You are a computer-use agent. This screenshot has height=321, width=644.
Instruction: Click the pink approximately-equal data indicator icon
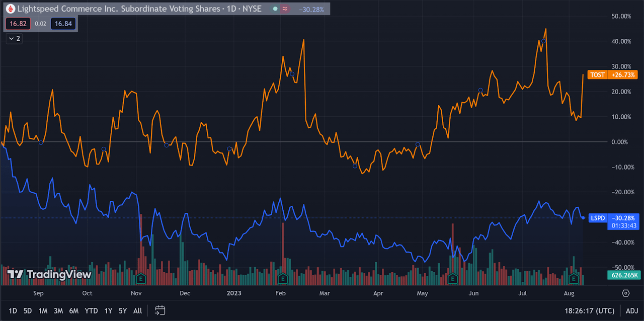click(x=285, y=9)
